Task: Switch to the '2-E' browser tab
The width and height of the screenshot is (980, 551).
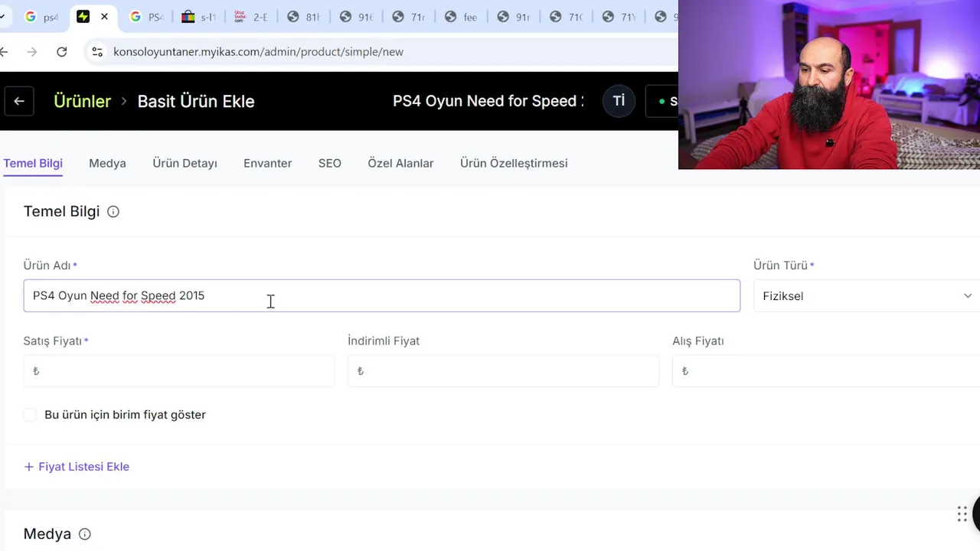Action: click(x=250, y=17)
